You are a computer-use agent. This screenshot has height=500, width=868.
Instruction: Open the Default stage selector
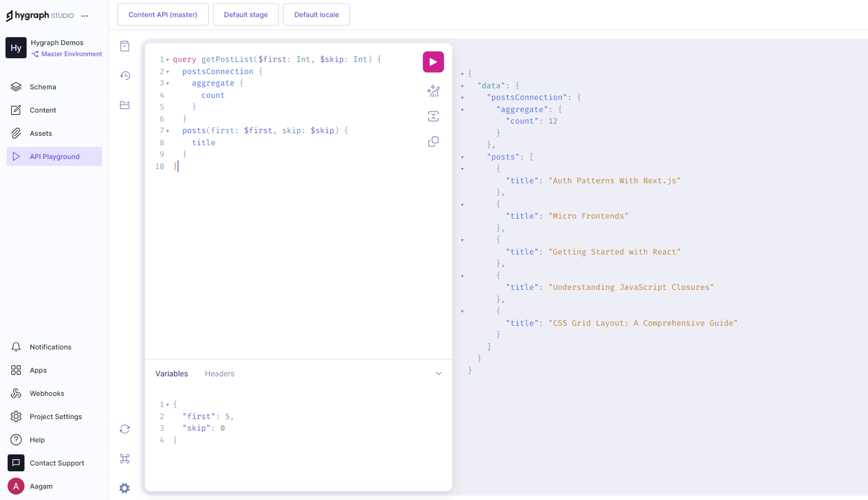tap(246, 14)
